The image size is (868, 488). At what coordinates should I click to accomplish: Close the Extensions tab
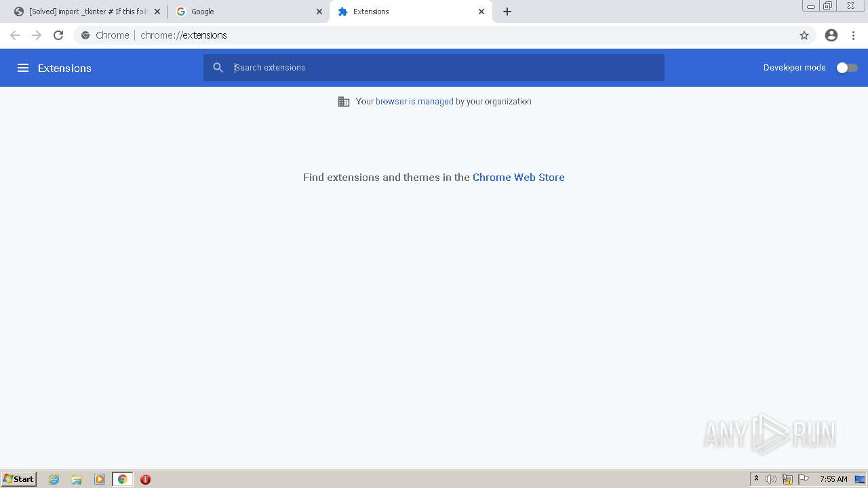(x=481, y=12)
